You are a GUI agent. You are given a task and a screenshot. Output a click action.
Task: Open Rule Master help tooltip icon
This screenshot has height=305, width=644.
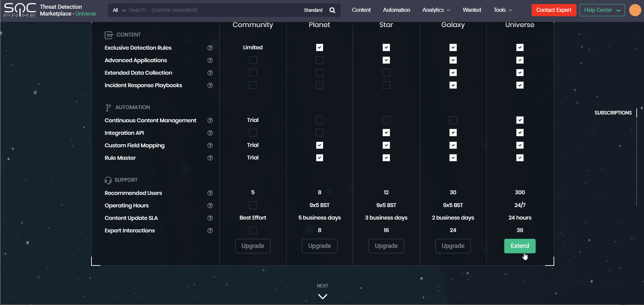(210, 158)
